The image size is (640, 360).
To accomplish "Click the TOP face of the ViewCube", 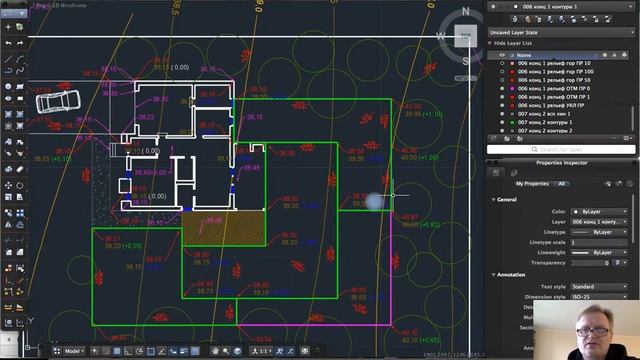I will pyautogui.click(x=466, y=36).
